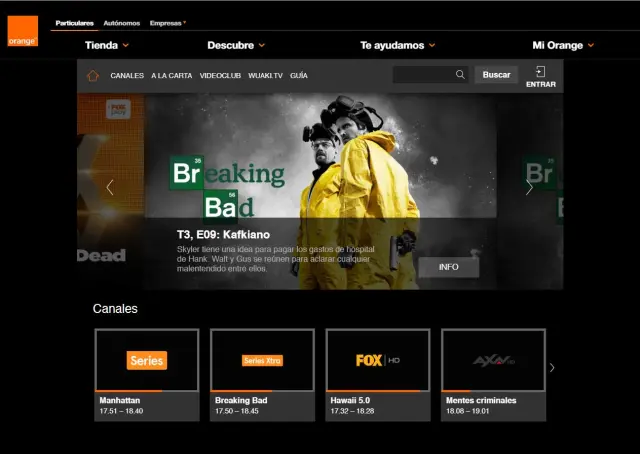Expand the Tienda dropdown menu
The width and height of the screenshot is (640, 454).
click(107, 45)
